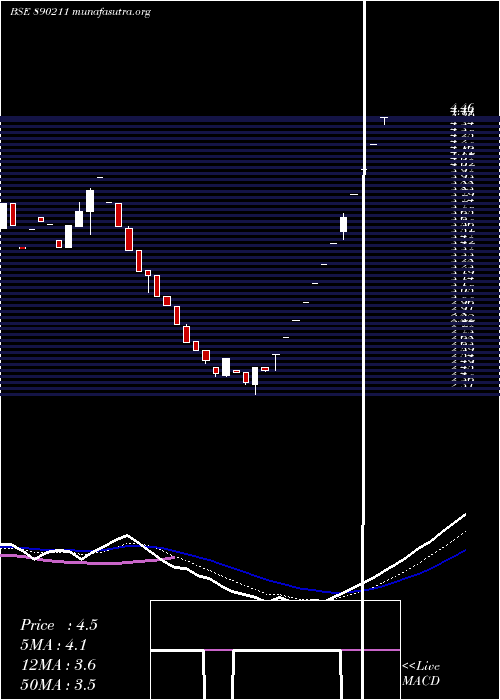
Task: Click the lowest white candlestick with long wick
Action: (255, 380)
